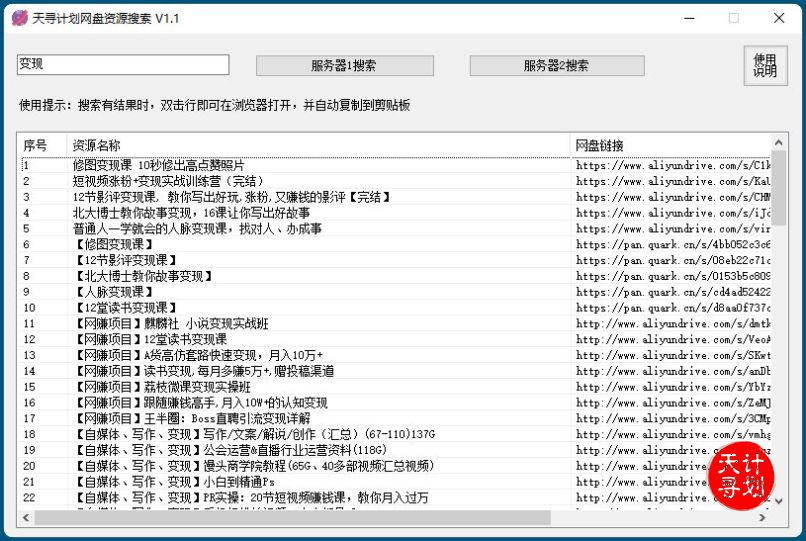
Task: Click link cell https://pan.quark.cn/s/08eb22c71c
Action: (x=673, y=260)
